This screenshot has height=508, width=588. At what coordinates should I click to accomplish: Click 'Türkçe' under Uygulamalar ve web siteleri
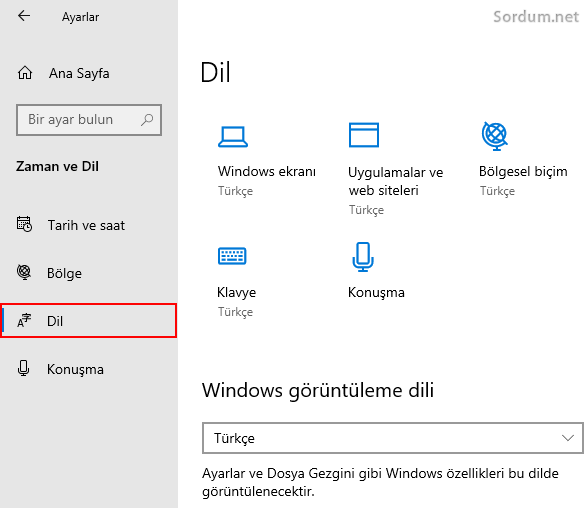pyautogui.click(x=366, y=210)
